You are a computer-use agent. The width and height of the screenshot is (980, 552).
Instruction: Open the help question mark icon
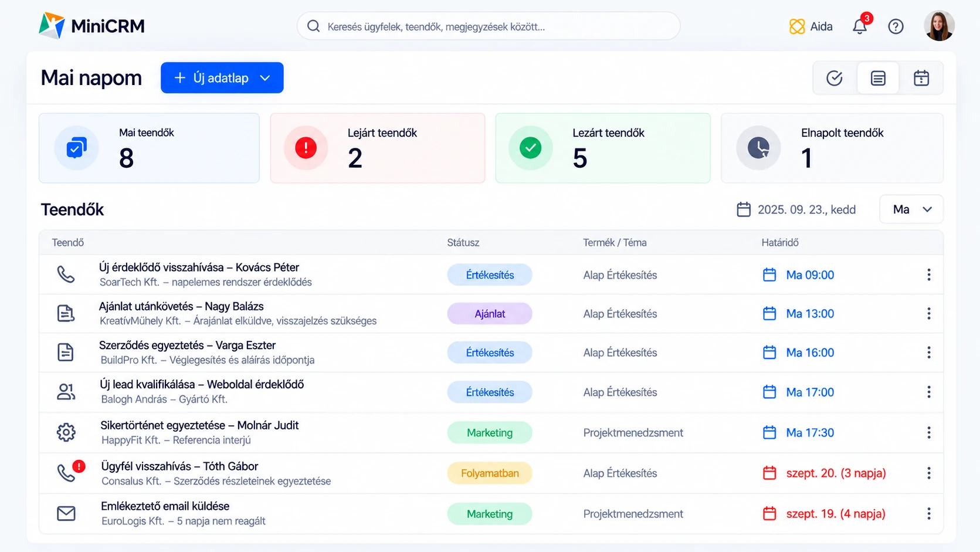(x=896, y=26)
